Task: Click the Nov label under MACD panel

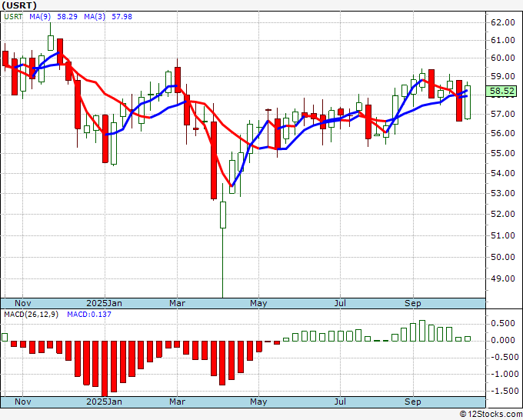Action: [22, 402]
